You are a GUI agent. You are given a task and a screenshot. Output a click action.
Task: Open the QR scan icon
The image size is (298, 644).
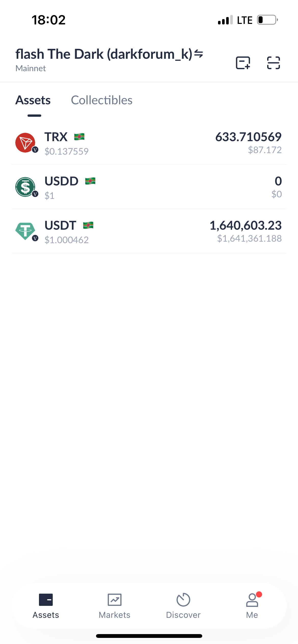[274, 63]
